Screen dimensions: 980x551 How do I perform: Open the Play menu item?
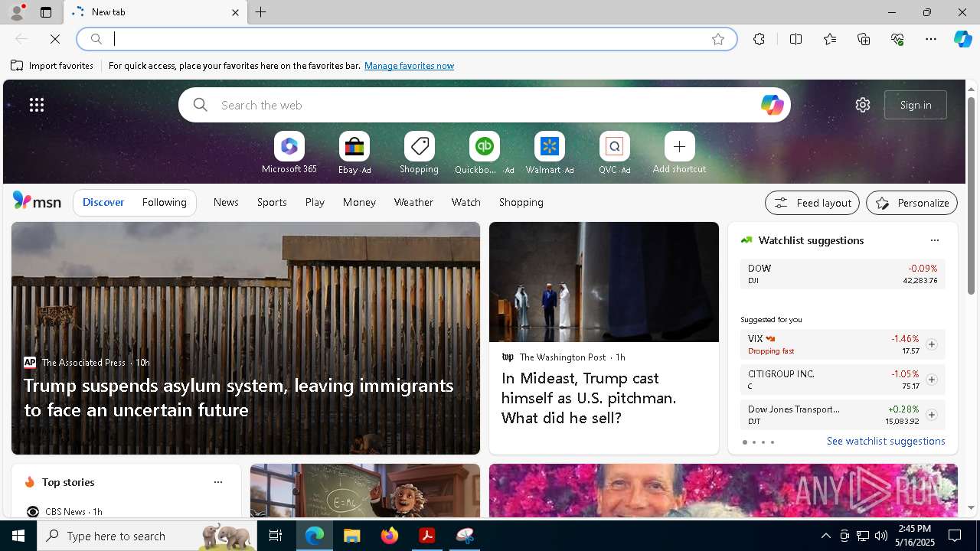(x=315, y=202)
